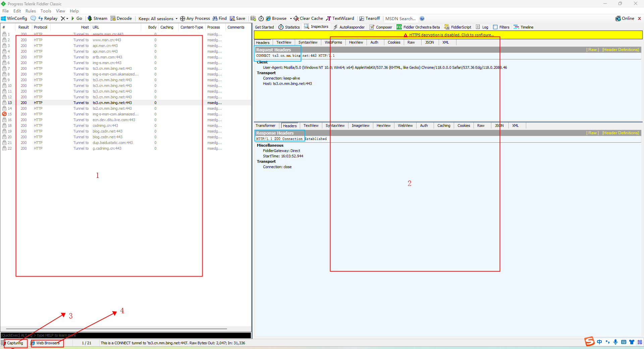Select session 2 www.msn.cn:443
This screenshot has height=349, width=644.
click(126, 40)
